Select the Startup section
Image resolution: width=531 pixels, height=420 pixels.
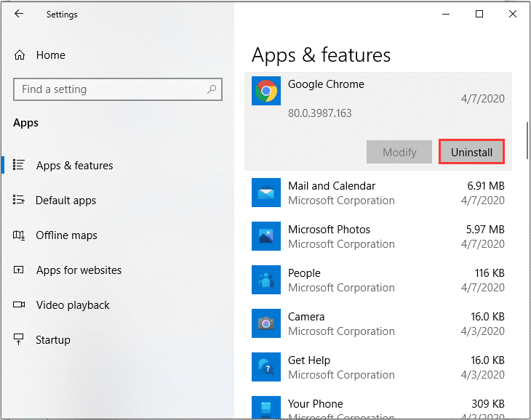(x=53, y=340)
